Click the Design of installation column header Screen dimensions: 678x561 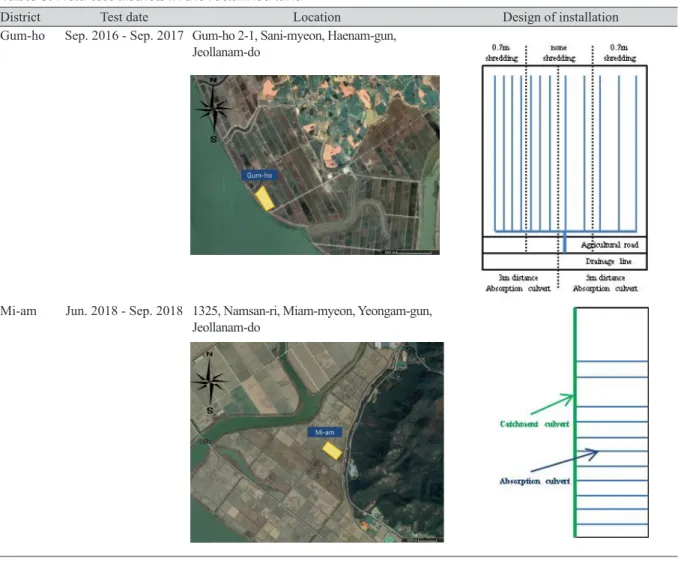(x=560, y=17)
